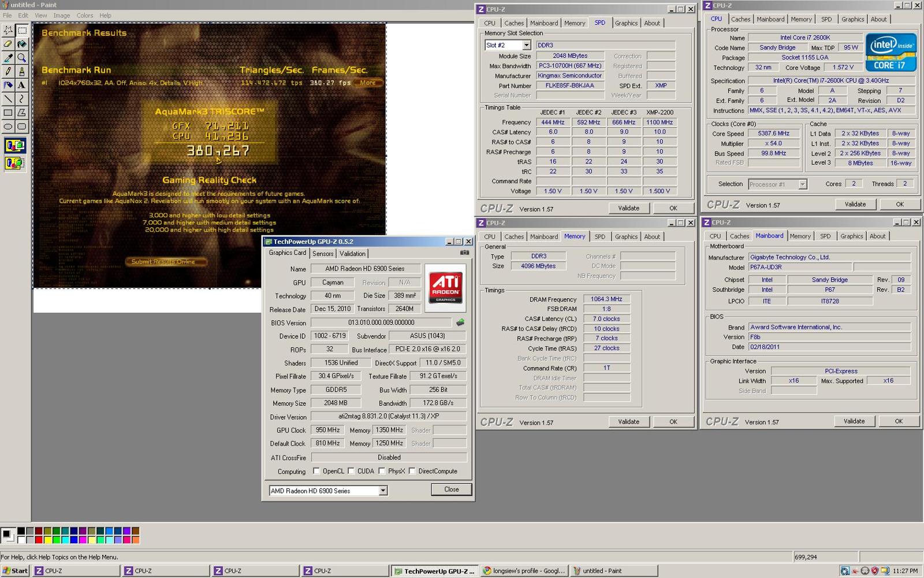The width and height of the screenshot is (924, 578).
Task: Pick the Rectangle shape tool
Action: click(x=8, y=113)
